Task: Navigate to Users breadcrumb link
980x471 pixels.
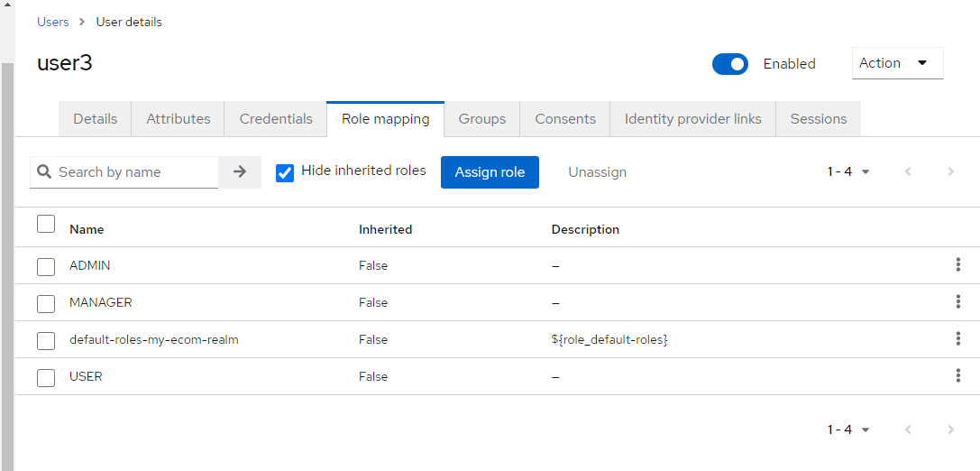Action: [53, 22]
